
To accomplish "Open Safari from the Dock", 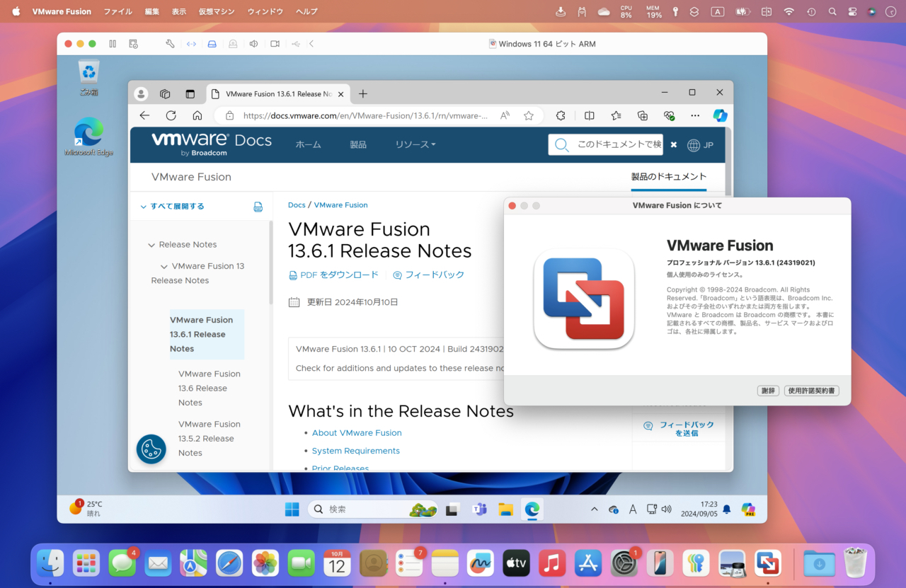I will 229,563.
